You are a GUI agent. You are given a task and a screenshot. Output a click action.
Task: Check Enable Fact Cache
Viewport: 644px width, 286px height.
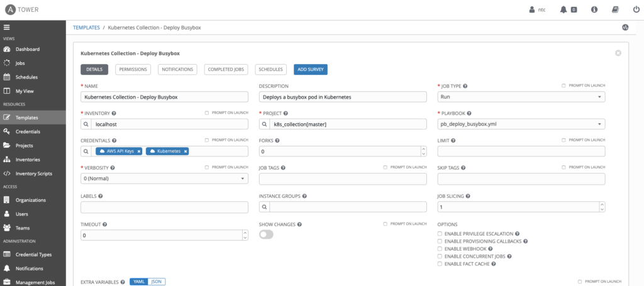[440, 264]
